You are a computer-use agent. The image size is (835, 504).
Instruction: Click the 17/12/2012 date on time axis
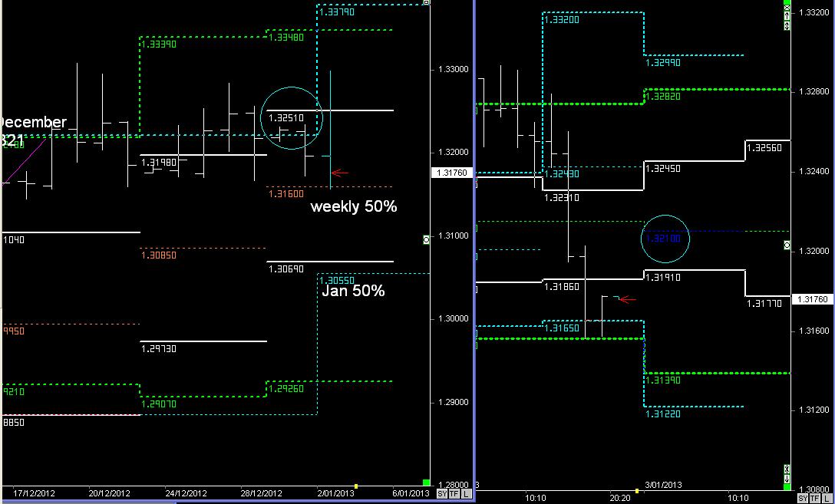34,493
